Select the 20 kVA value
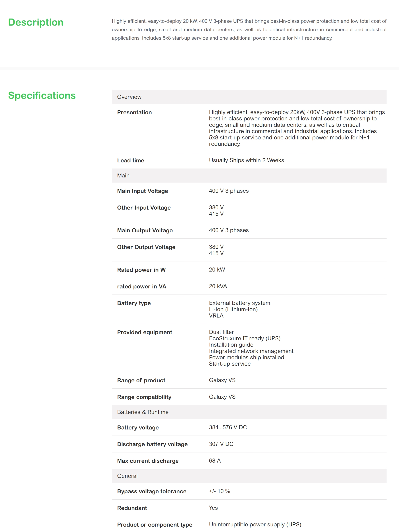 click(x=218, y=286)
